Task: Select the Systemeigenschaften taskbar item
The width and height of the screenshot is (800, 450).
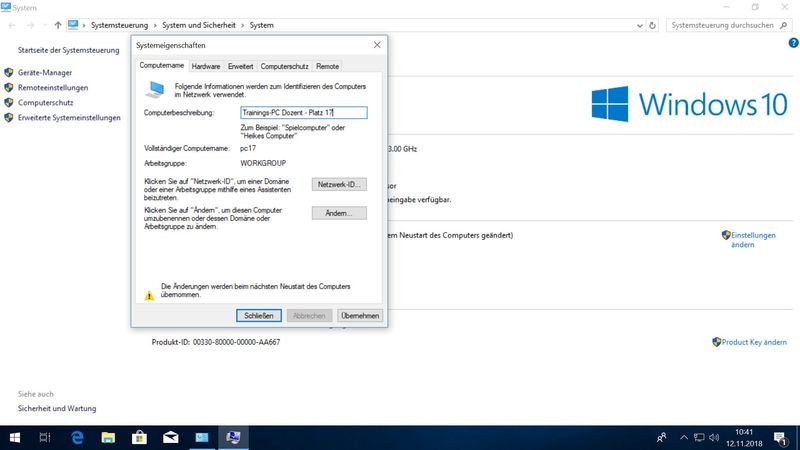Action: coord(233,437)
